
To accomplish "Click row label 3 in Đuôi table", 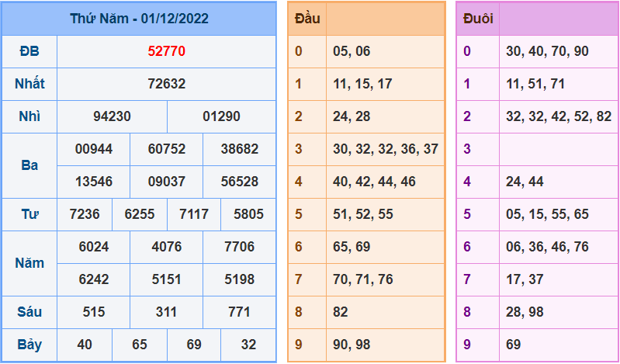I will click(x=467, y=149).
